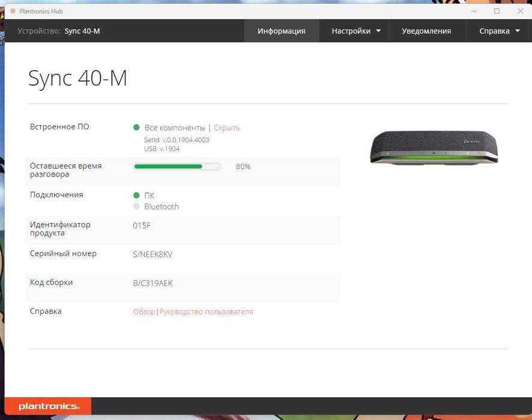Select the USB: v.1904 text
The image size is (532, 420).
pyautogui.click(x=162, y=149)
